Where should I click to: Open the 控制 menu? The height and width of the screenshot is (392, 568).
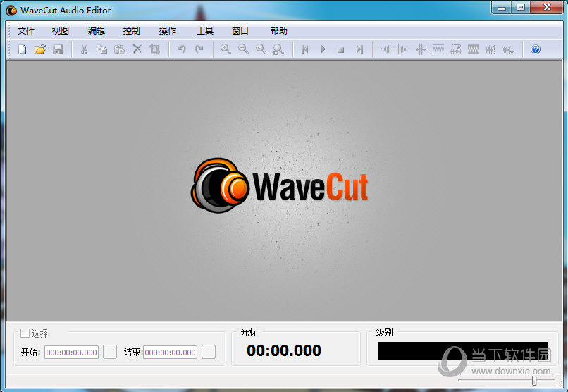[x=132, y=31]
